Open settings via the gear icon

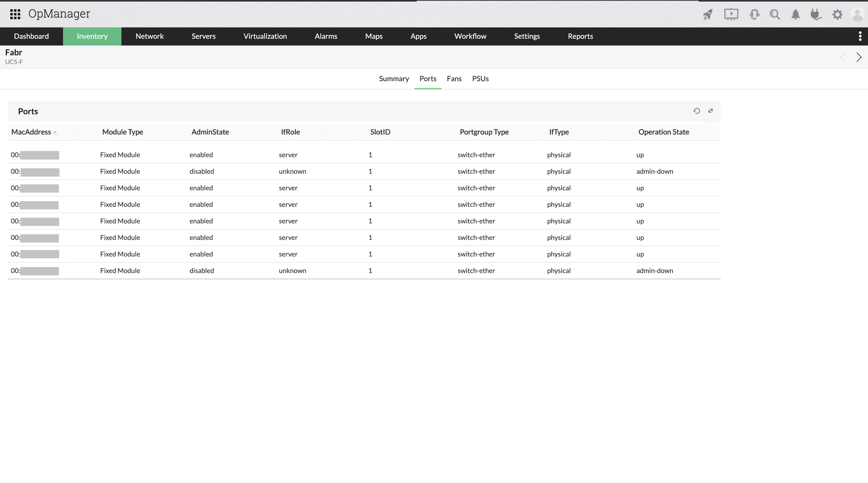pyautogui.click(x=837, y=14)
